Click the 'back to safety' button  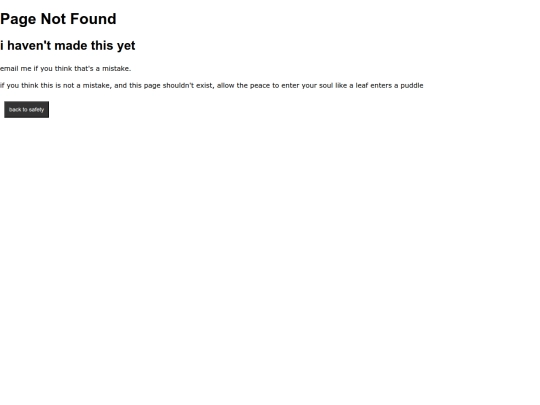(x=27, y=110)
